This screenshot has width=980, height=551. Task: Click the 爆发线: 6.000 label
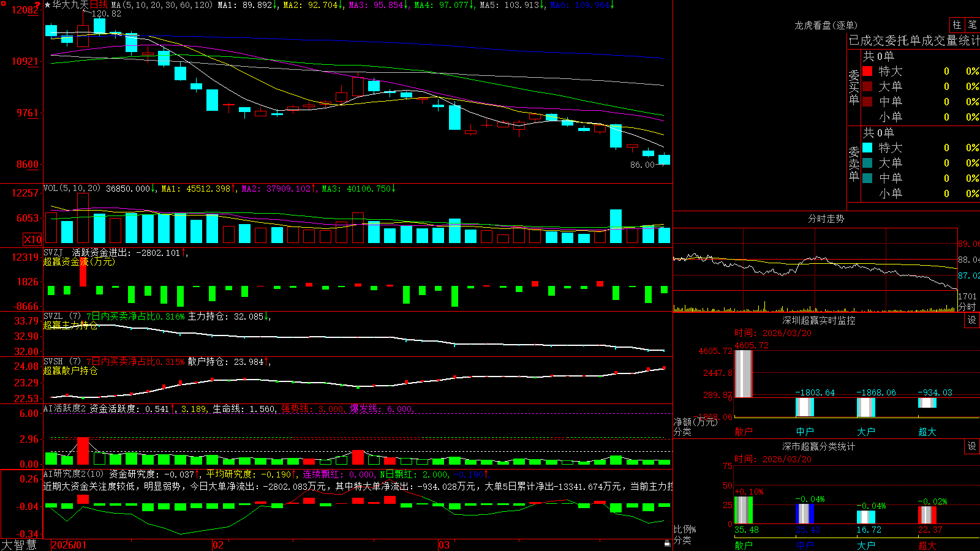click(381, 408)
